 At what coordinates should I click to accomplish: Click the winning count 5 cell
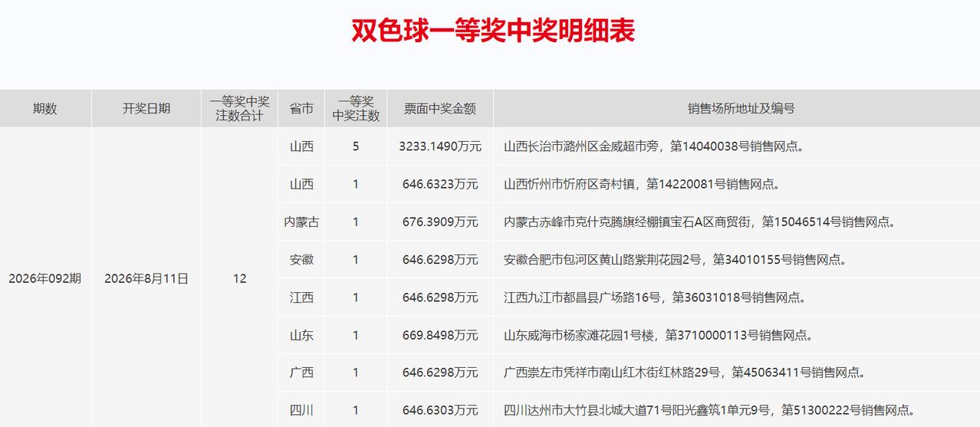(356, 146)
